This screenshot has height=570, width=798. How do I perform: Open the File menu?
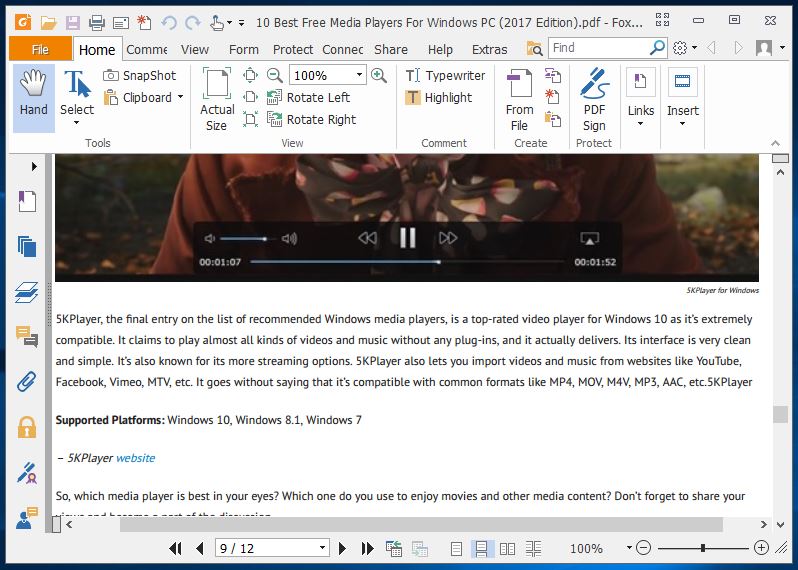click(x=40, y=49)
